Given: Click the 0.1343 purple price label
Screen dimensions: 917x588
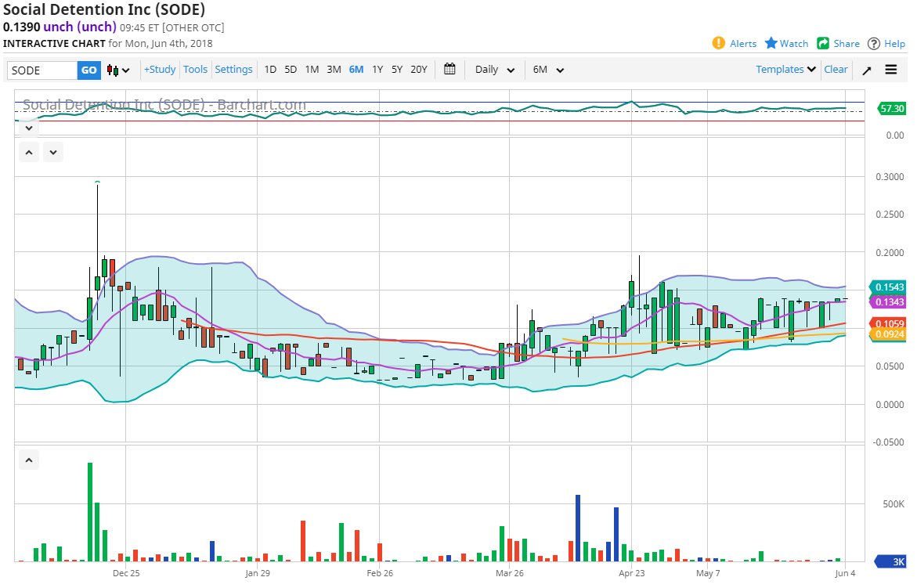Looking at the screenshot, I should pyautogui.click(x=888, y=301).
